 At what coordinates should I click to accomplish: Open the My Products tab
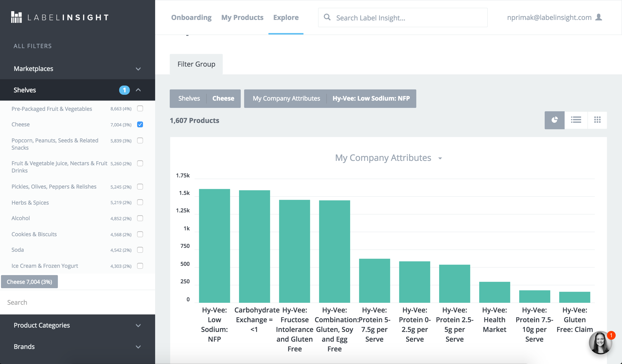pyautogui.click(x=242, y=17)
